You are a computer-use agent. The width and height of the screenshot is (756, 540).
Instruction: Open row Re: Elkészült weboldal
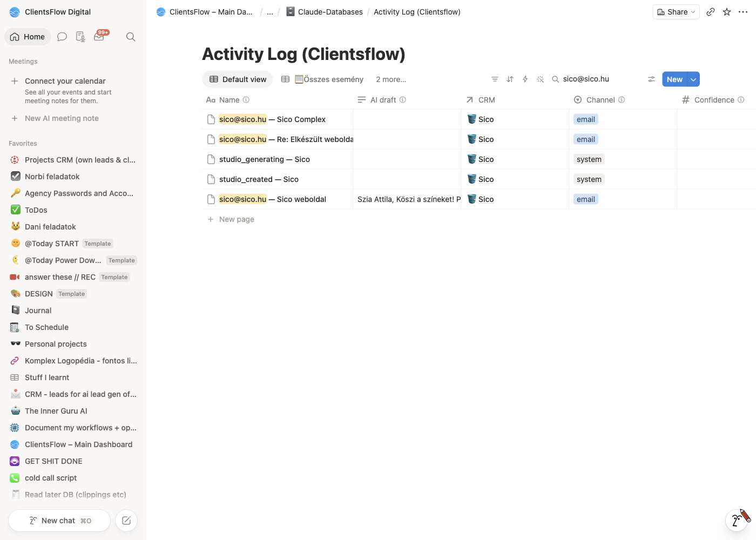[286, 139]
